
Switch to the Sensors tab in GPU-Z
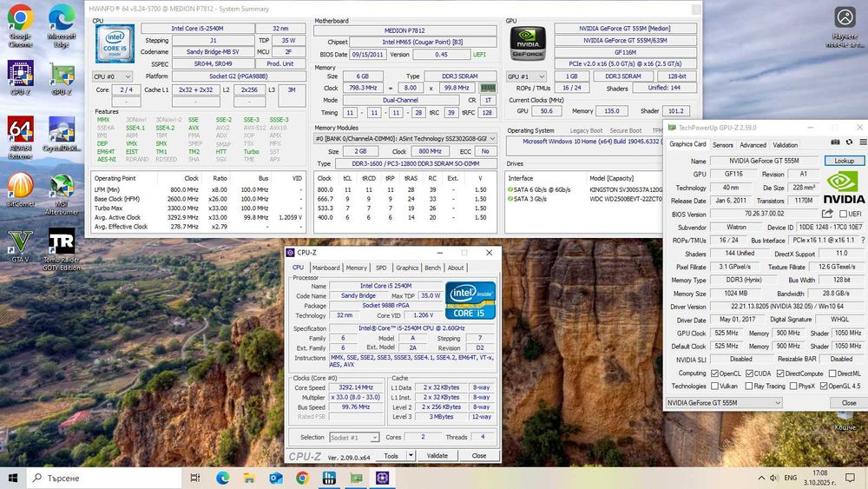click(722, 144)
